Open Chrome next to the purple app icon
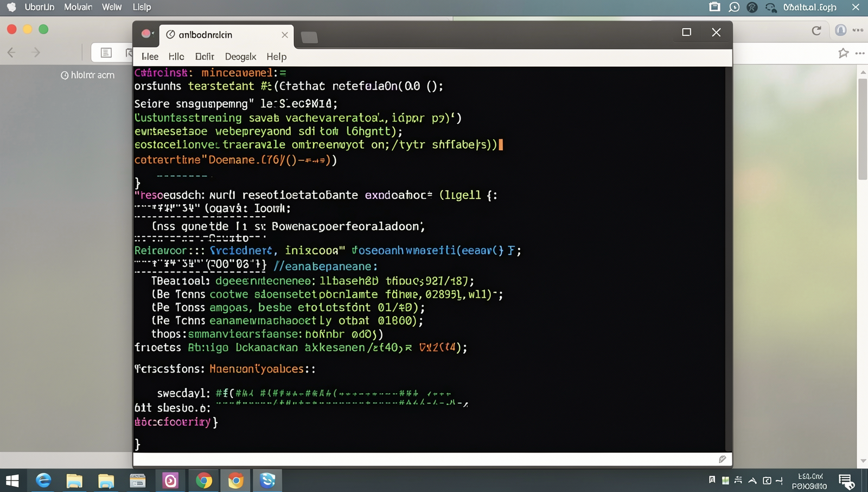 point(204,481)
